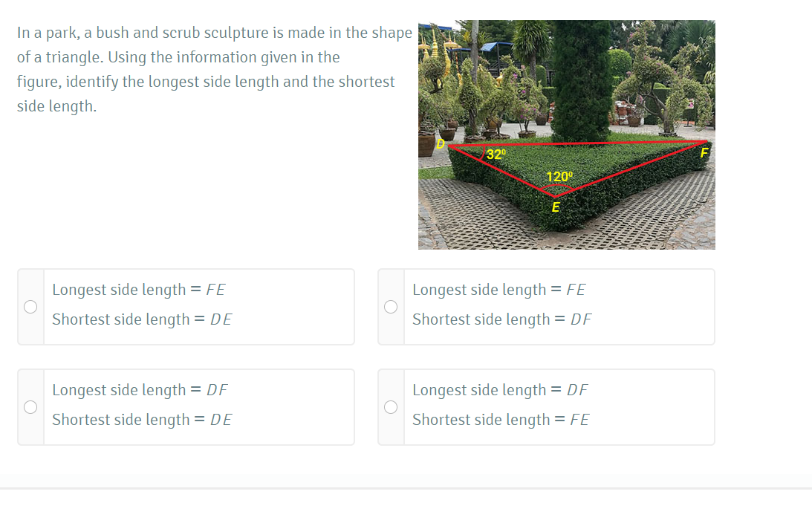The height and width of the screenshot is (526, 812).
Task: Click 'Shortest side length = DE' below Longest DF
Action: pos(142,420)
